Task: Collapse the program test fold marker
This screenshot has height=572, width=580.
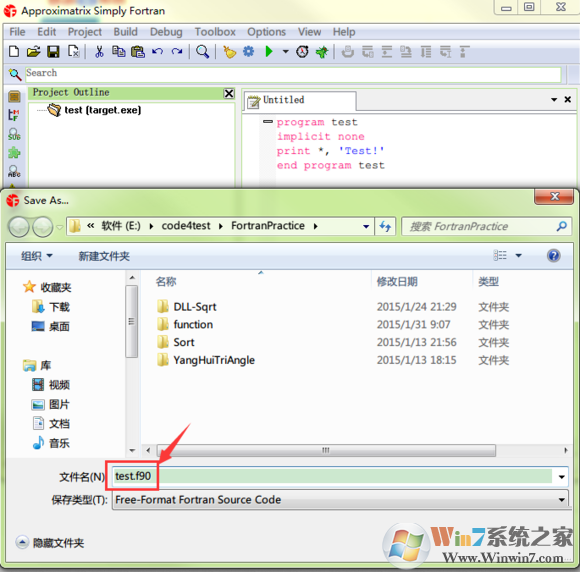Action: pos(267,121)
